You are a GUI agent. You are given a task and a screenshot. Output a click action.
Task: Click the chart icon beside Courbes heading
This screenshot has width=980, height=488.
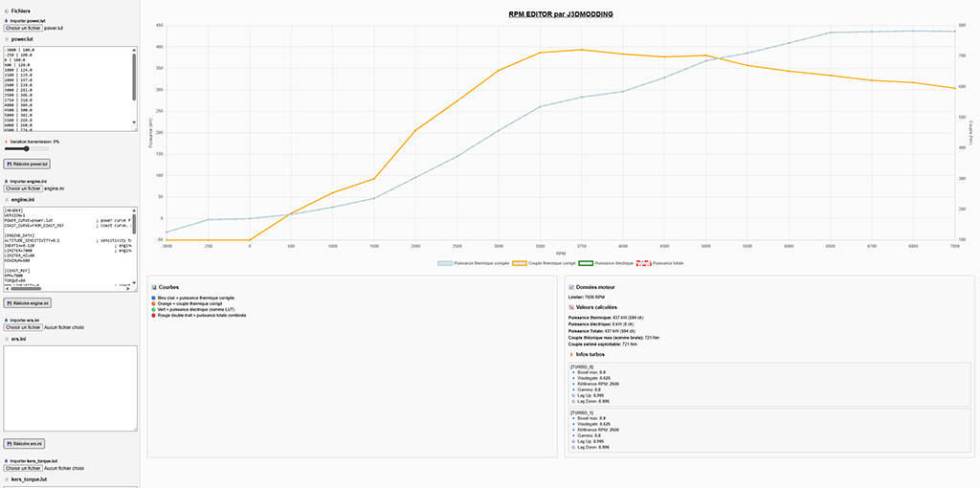[x=154, y=287]
